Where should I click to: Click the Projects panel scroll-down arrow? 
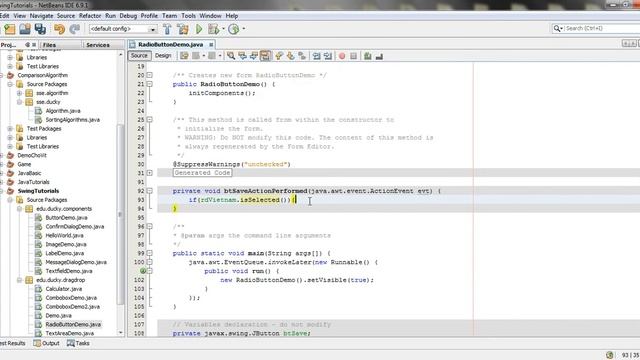(x=120, y=333)
